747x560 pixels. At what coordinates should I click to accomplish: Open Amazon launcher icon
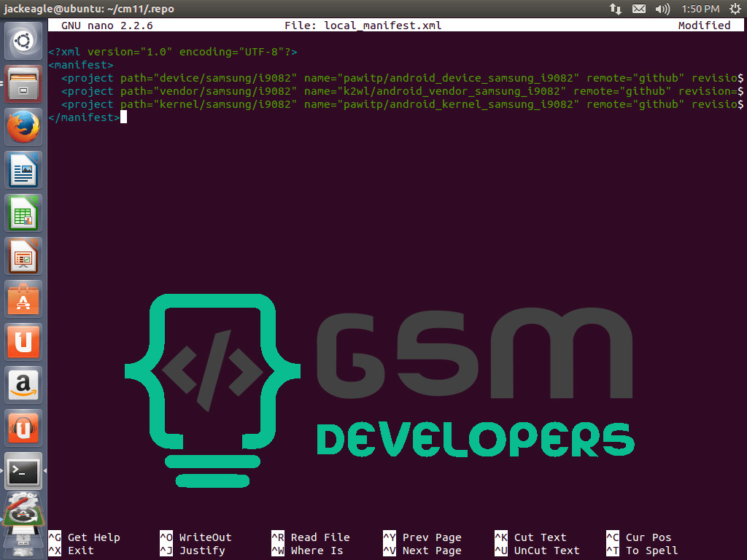(x=23, y=385)
